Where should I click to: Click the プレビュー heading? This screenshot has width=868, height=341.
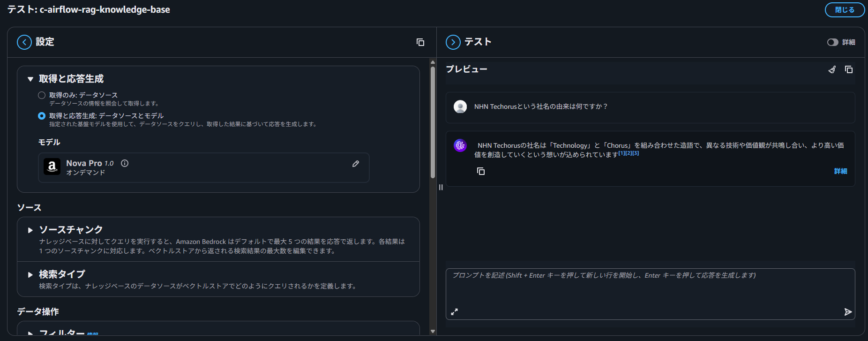click(466, 69)
